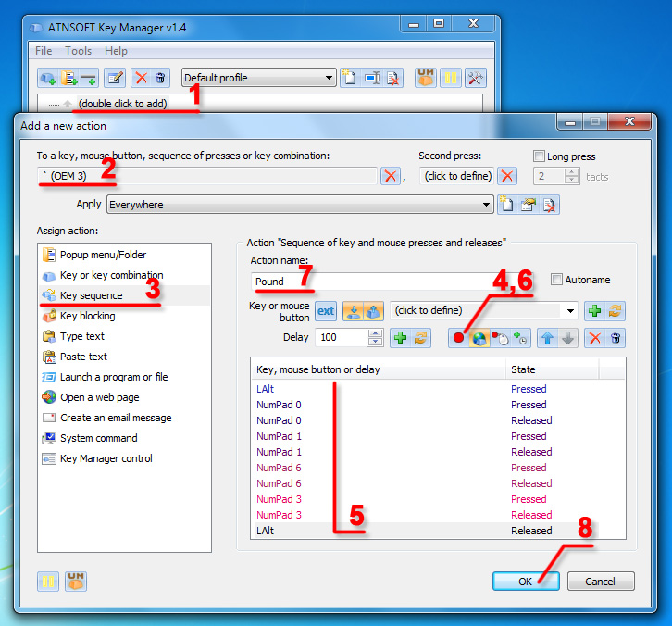Click the edit exception icon beside Apply dropdown
This screenshot has width=672, height=626.
(x=529, y=205)
